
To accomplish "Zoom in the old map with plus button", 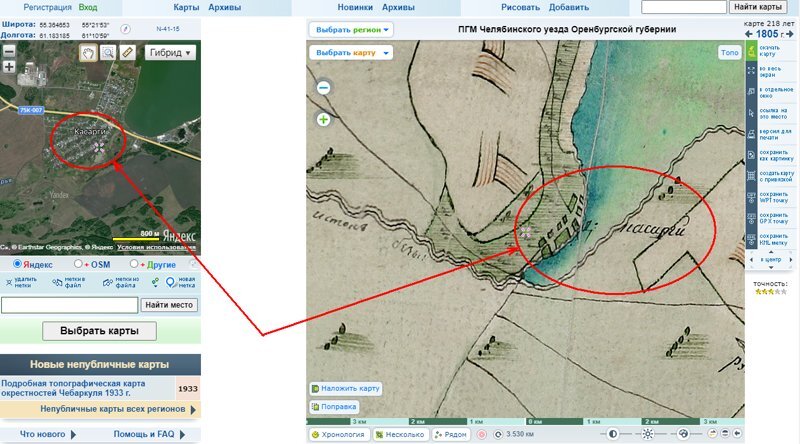I will click(x=323, y=120).
